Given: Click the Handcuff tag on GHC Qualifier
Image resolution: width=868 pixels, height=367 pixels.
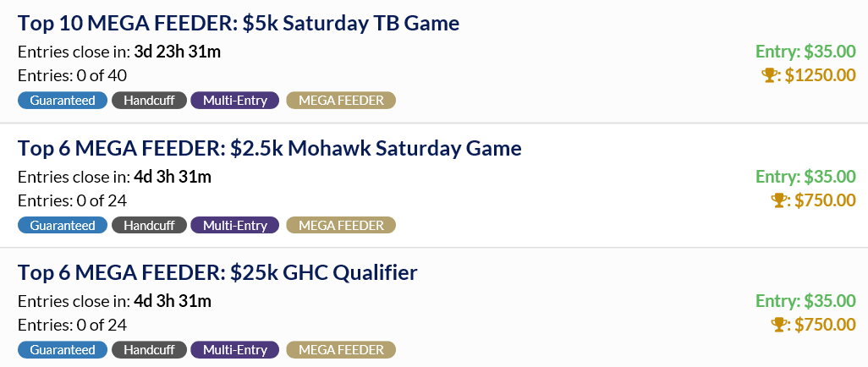Looking at the screenshot, I should pos(149,350).
